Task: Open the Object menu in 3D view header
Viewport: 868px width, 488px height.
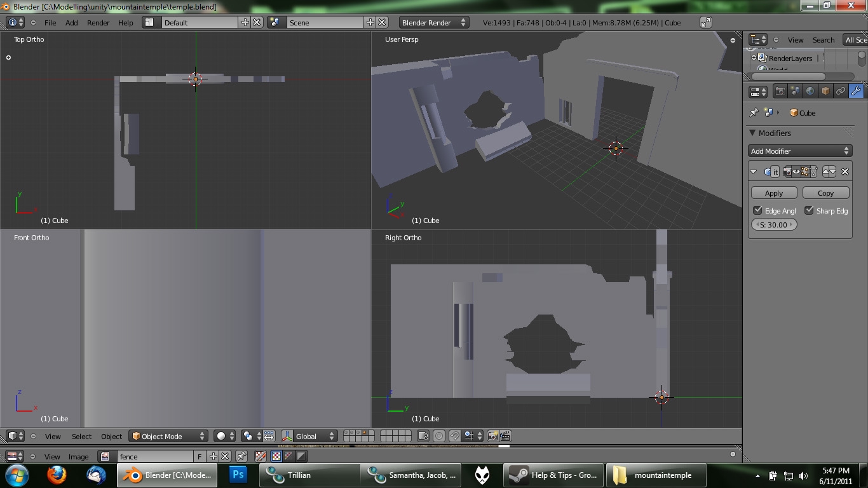Action: pyautogui.click(x=111, y=437)
